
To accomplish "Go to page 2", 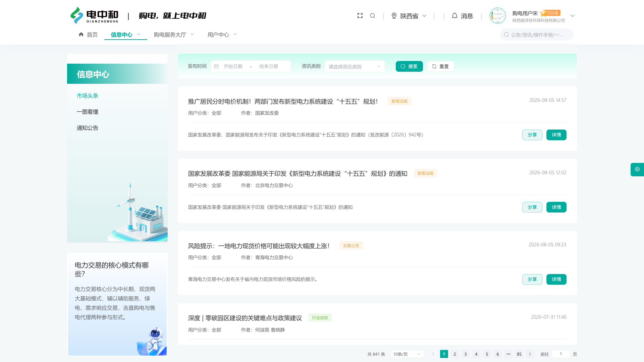I will (x=455, y=354).
